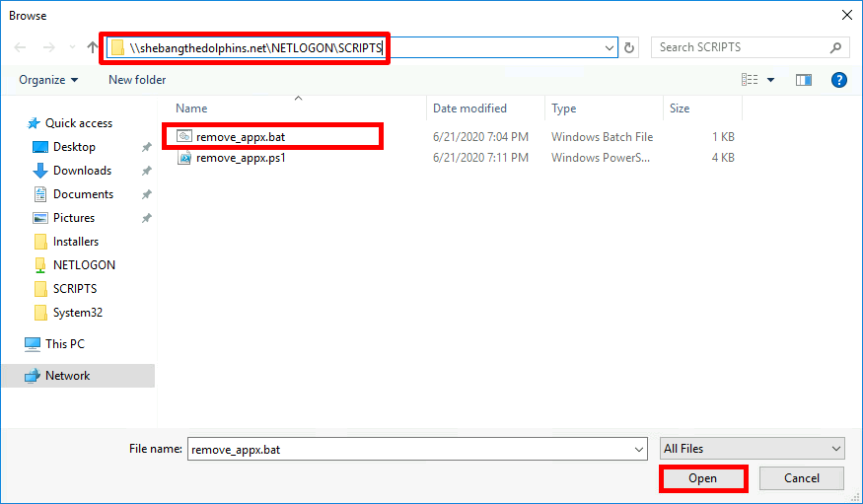Open Desktop in the sidebar

[74, 147]
